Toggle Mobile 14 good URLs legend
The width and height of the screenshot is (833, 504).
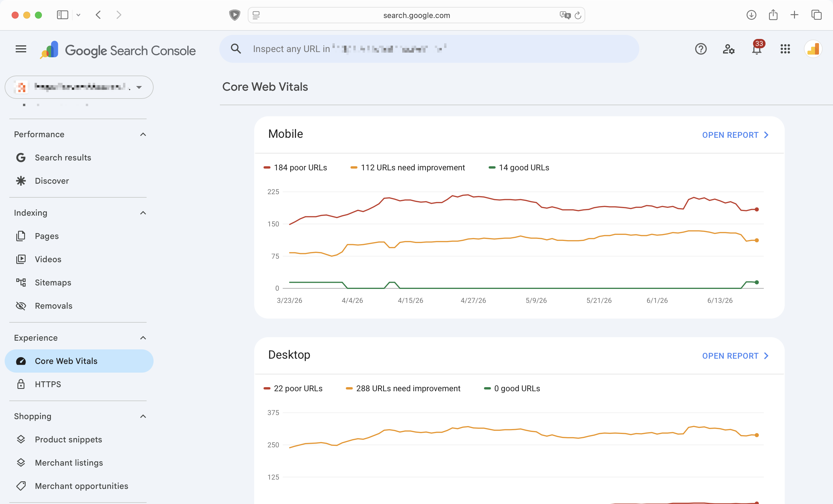coord(519,167)
